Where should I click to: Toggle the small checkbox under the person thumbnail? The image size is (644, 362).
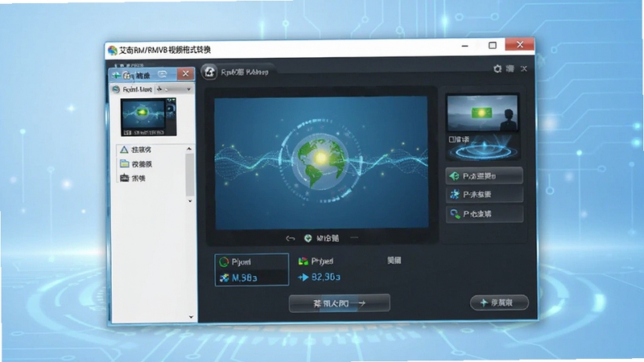pos(452,139)
